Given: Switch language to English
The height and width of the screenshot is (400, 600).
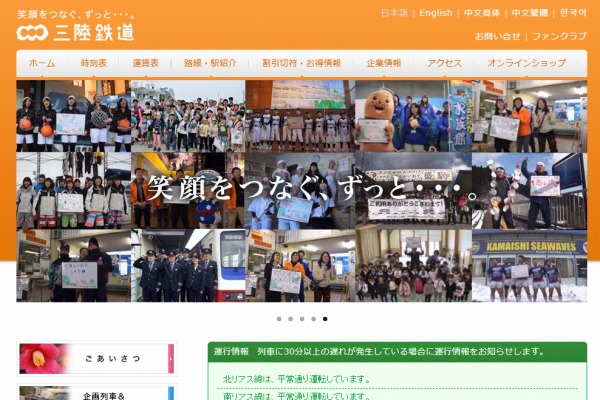Looking at the screenshot, I should (435, 13).
